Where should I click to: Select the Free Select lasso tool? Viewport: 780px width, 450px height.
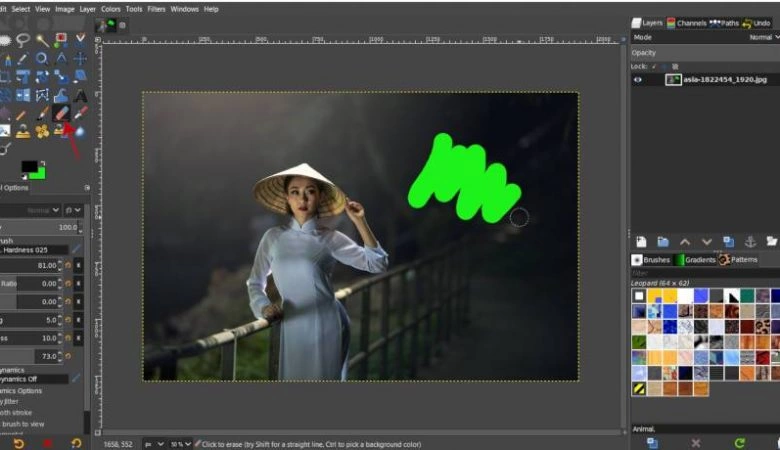tap(22, 41)
